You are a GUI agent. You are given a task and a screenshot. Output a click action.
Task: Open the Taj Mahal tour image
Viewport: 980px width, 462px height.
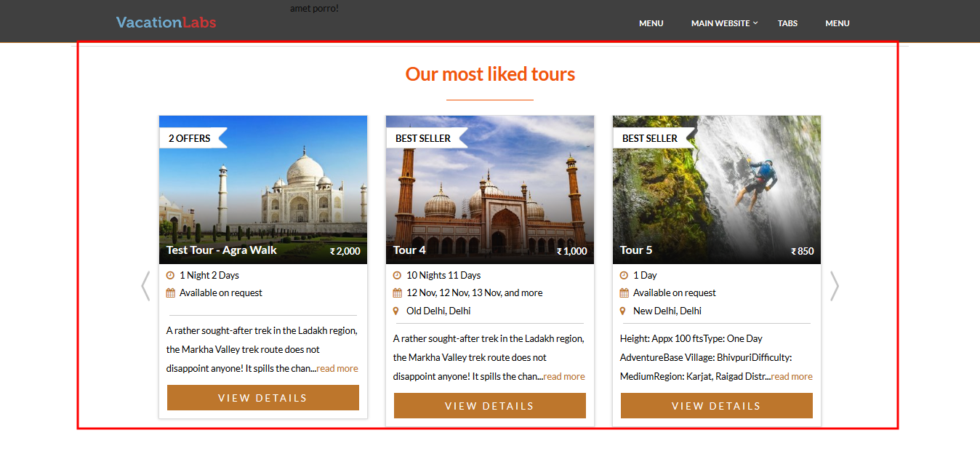263,189
